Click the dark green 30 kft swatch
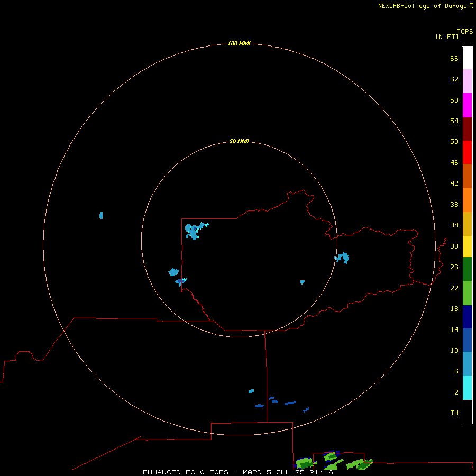The height and width of the screenshot is (476, 476). coord(467,269)
